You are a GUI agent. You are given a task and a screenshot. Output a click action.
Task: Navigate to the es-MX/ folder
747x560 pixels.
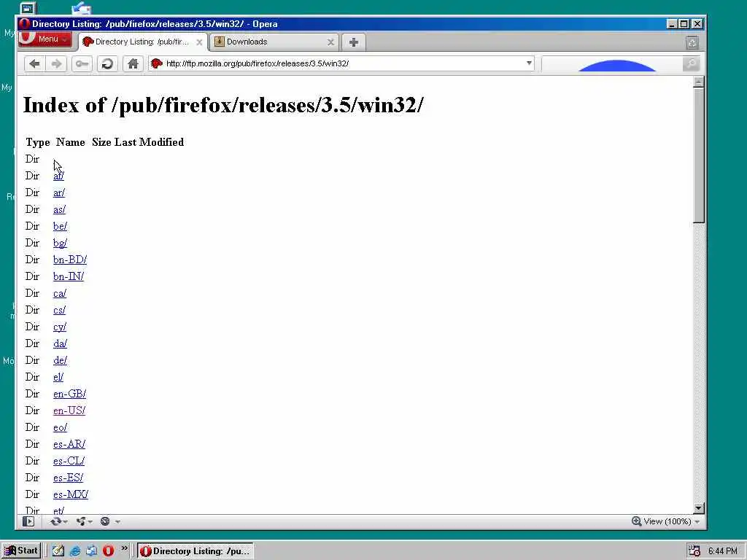[x=71, y=494]
